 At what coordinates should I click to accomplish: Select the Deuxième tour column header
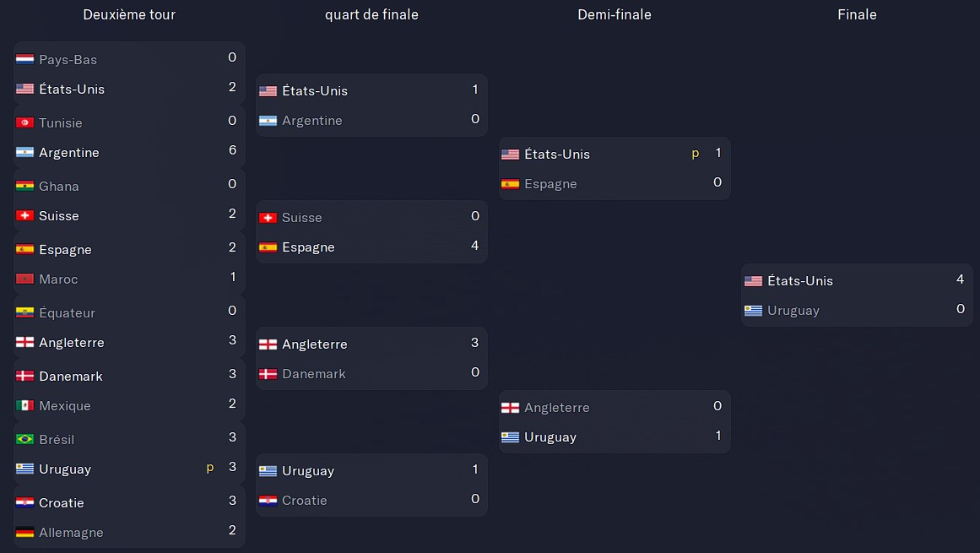pyautogui.click(x=129, y=14)
